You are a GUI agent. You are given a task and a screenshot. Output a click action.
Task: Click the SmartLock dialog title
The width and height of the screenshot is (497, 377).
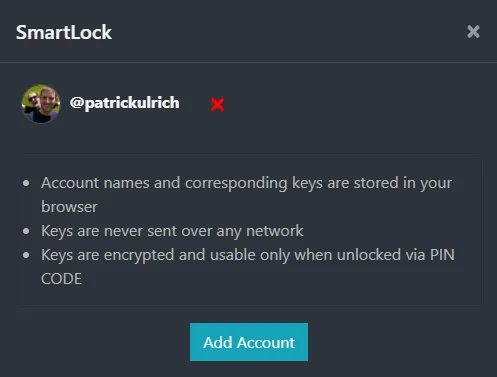[x=64, y=32]
